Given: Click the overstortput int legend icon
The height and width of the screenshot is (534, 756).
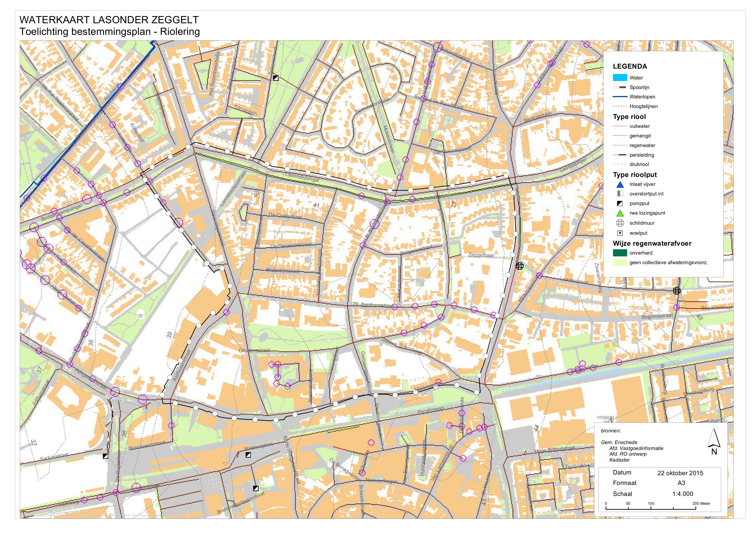Looking at the screenshot, I should tap(620, 194).
